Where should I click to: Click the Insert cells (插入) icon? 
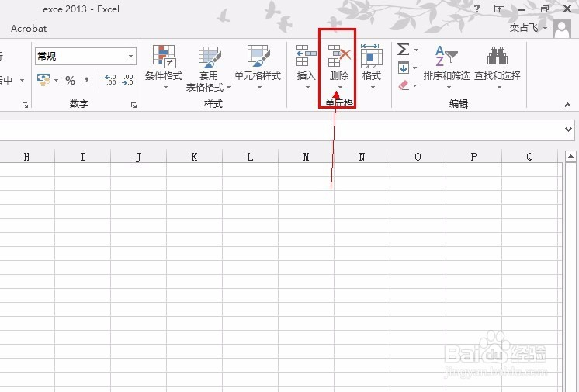point(306,56)
